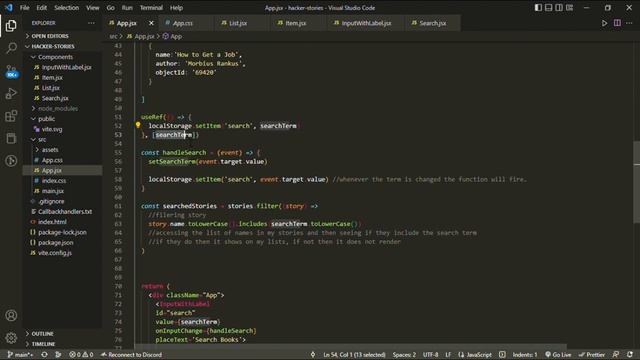
Task: Switch to the Item.jsx tab
Action: click(x=296, y=23)
